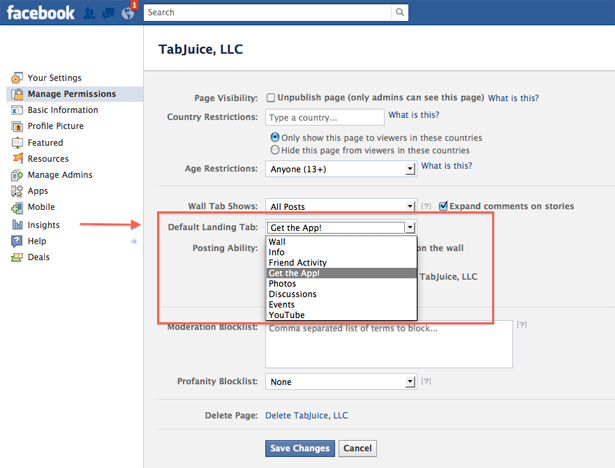615x468 pixels.
Task: Open messages icon in header
Action: pos(108,13)
